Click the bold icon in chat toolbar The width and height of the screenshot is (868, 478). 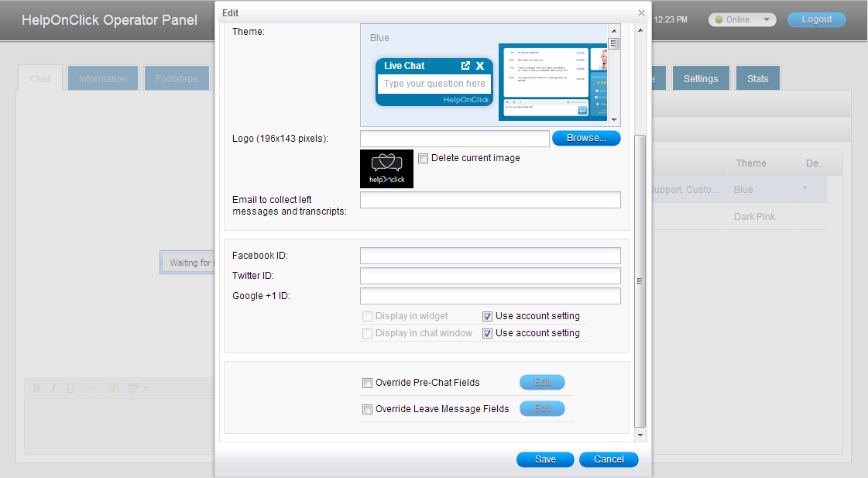(36, 387)
